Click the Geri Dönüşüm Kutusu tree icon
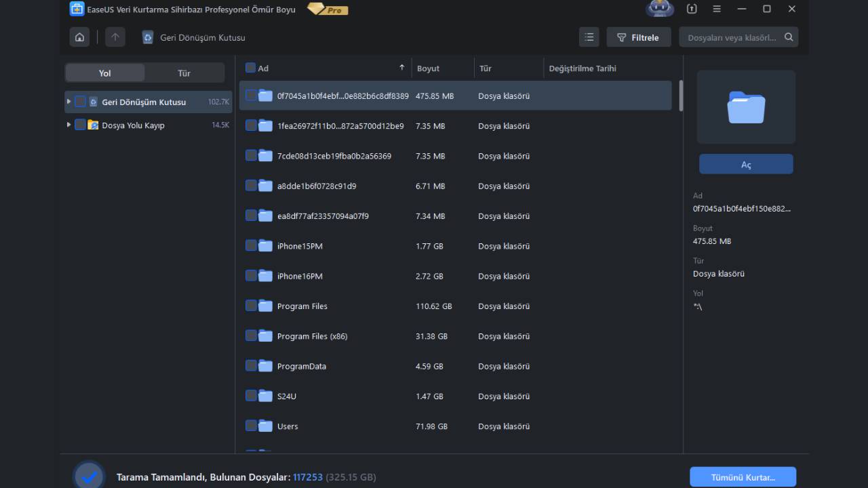The height and width of the screenshot is (488, 868). (93, 102)
